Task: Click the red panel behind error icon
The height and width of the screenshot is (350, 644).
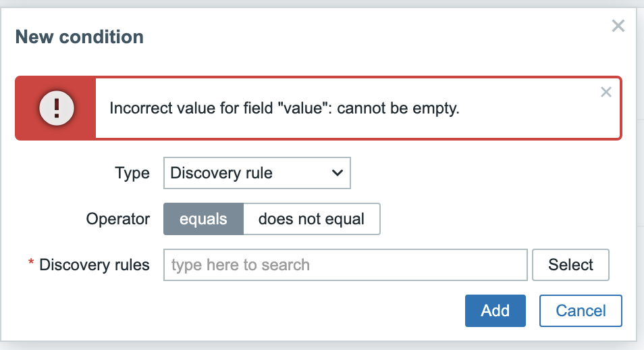Action: point(55,108)
